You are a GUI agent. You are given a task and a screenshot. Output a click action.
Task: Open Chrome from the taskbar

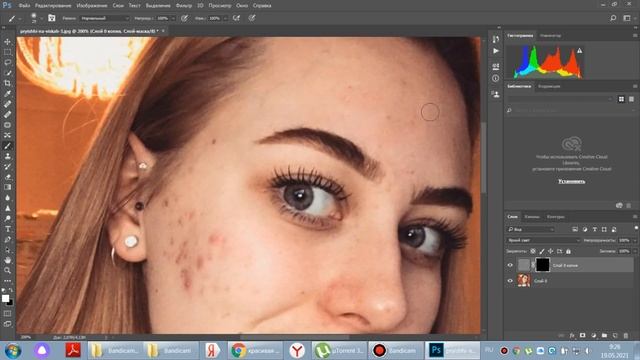coord(254,350)
